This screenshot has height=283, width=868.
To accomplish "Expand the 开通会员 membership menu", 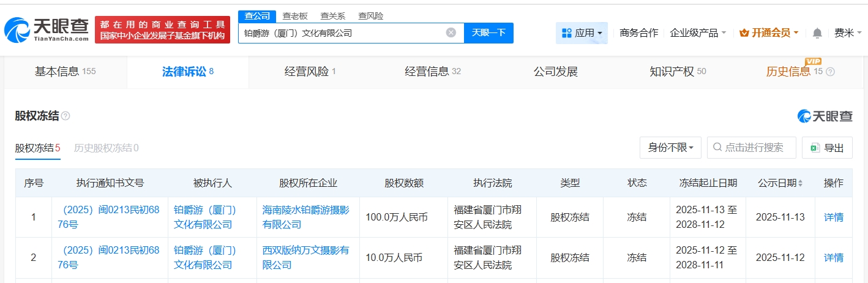I will 769,33.
